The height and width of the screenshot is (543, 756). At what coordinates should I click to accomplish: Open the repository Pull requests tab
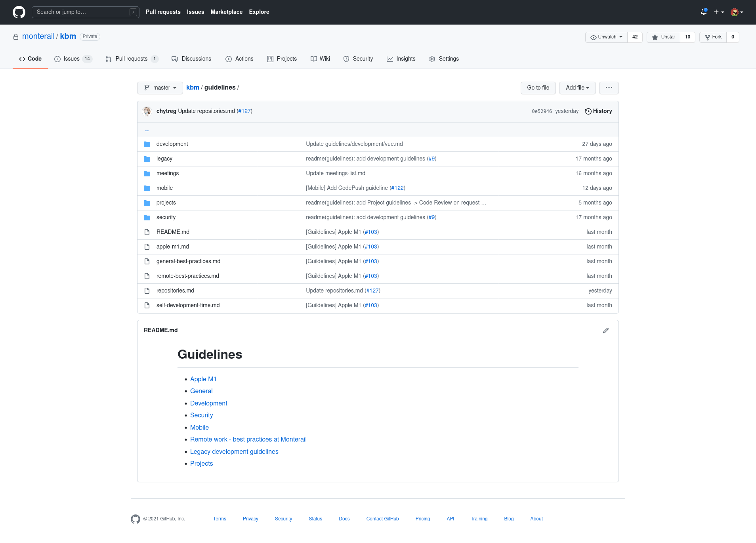132,59
